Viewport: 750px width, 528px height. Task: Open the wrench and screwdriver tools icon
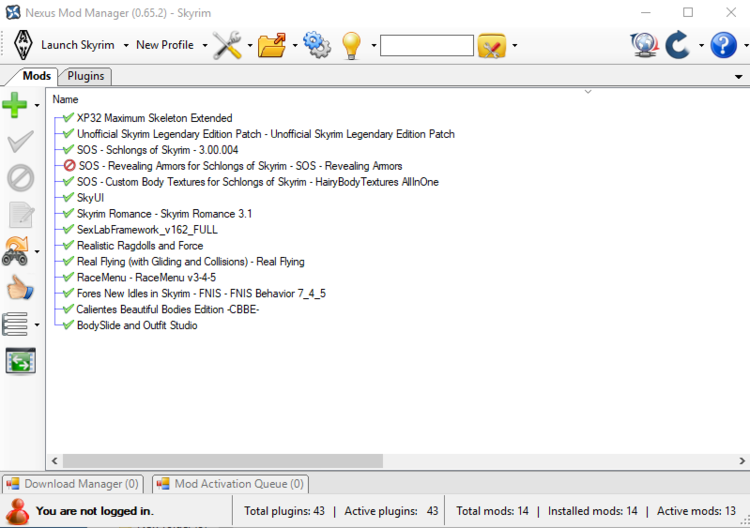[x=227, y=45]
